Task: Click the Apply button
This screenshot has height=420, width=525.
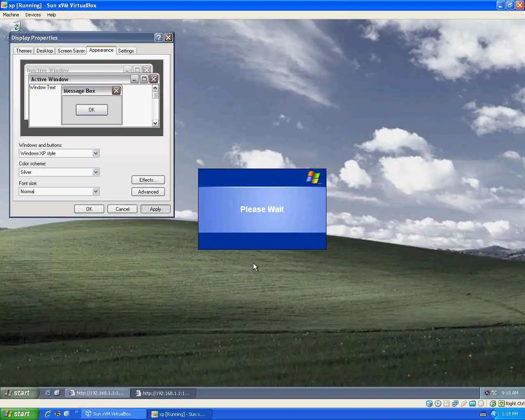Action: pos(155,209)
